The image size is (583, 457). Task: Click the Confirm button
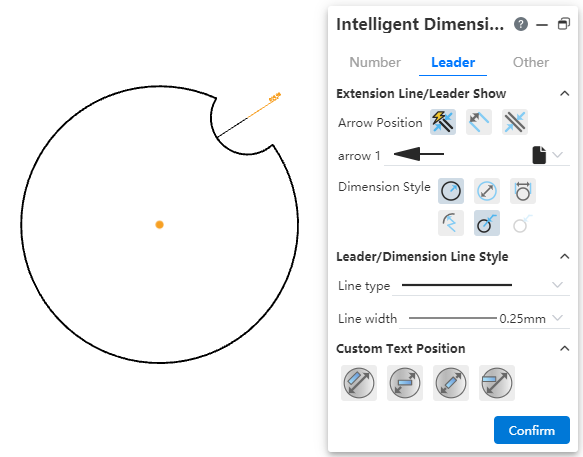(532, 430)
